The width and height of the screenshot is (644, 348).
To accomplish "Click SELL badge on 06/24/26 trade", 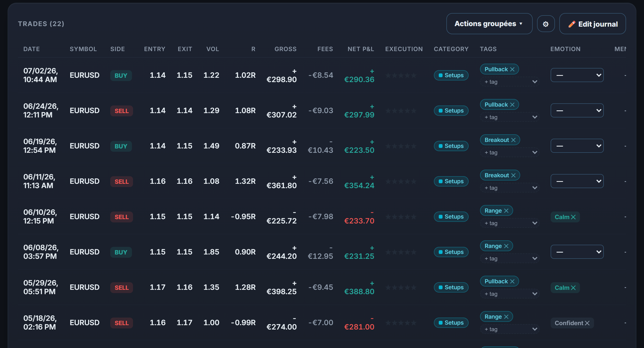I will (122, 111).
